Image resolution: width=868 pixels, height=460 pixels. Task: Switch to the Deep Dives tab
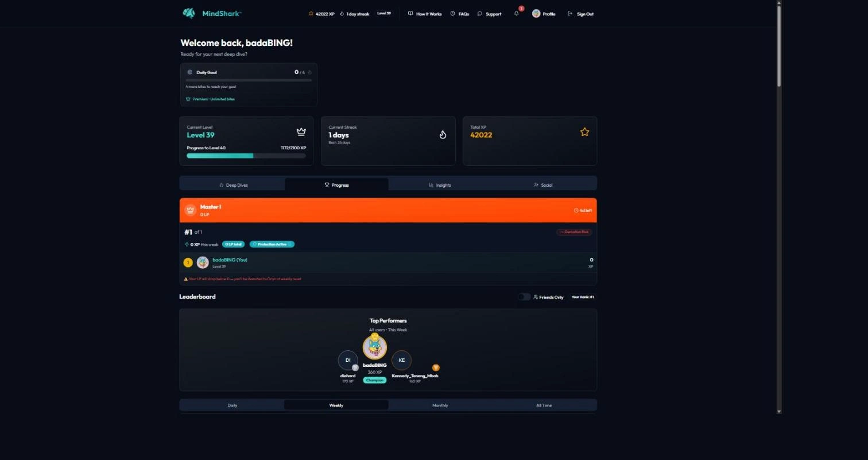pyautogui.click(x=232, y=185)
